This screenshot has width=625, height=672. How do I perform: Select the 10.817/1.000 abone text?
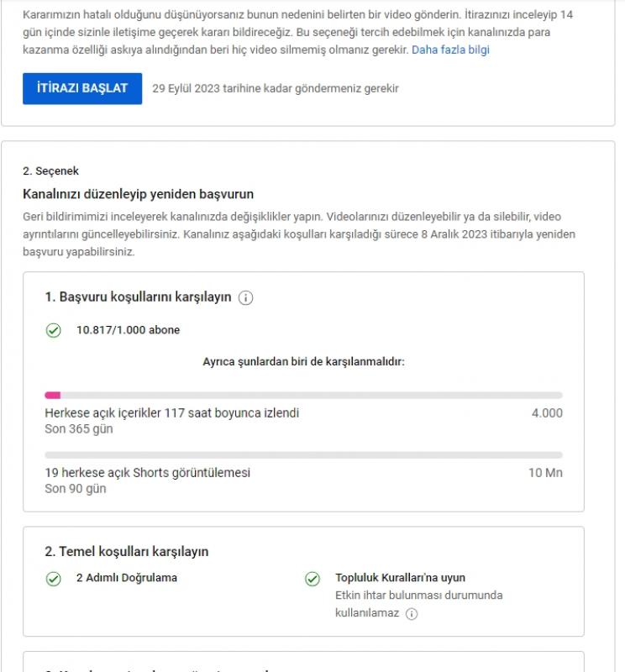click(129, 330)
